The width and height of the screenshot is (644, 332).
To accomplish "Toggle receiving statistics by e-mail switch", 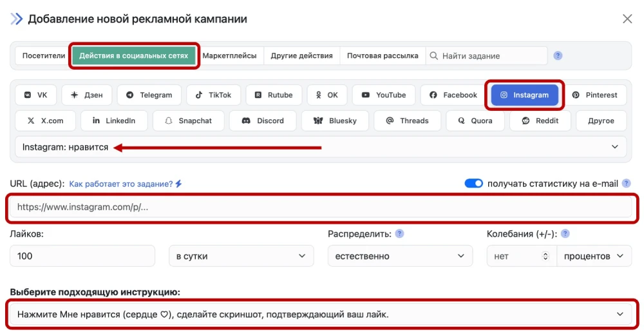I will (473, 184).
